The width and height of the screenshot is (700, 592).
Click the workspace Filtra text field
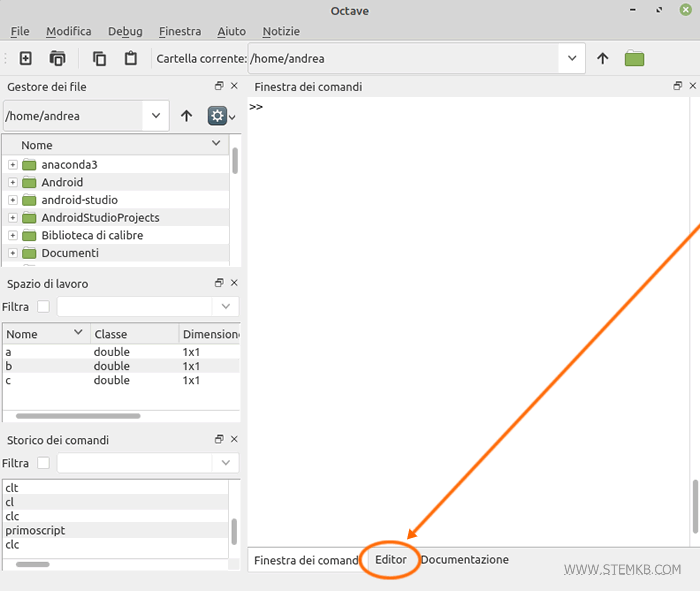tap(135, 307)
